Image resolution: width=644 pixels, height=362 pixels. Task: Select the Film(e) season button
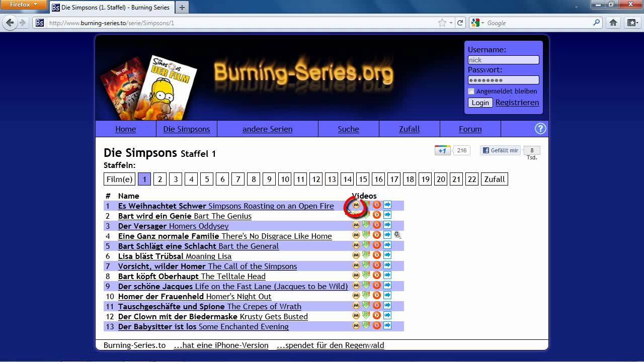120,179
